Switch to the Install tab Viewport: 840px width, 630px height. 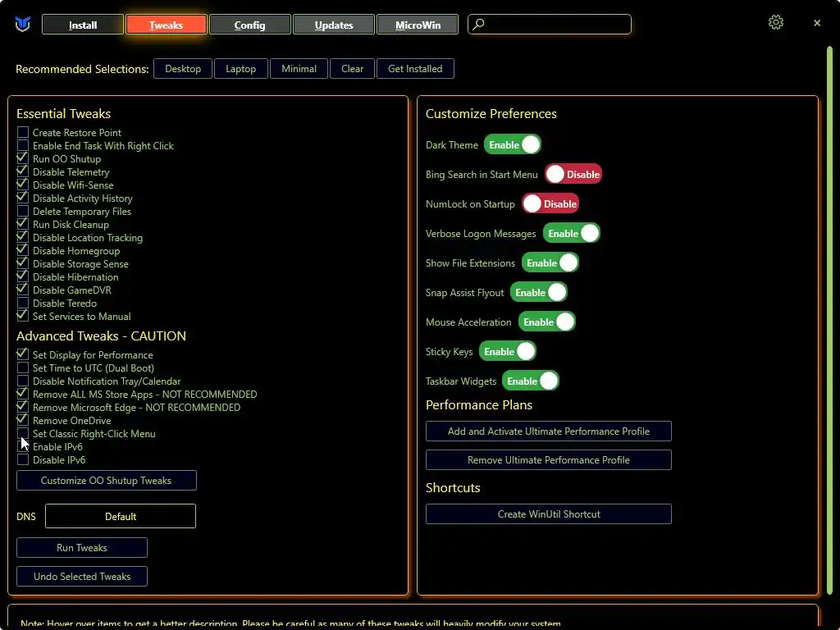[x=83, y=25]
